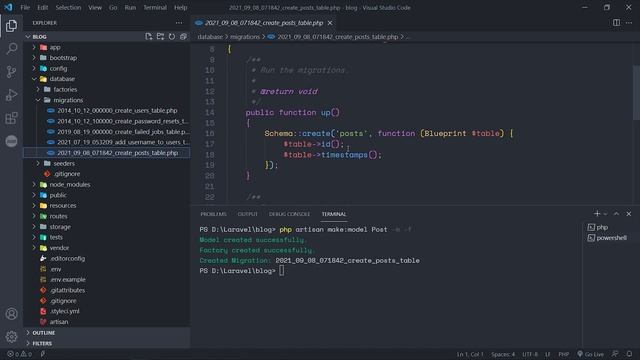Switch to the Debug Console tab

coord(289,214)
